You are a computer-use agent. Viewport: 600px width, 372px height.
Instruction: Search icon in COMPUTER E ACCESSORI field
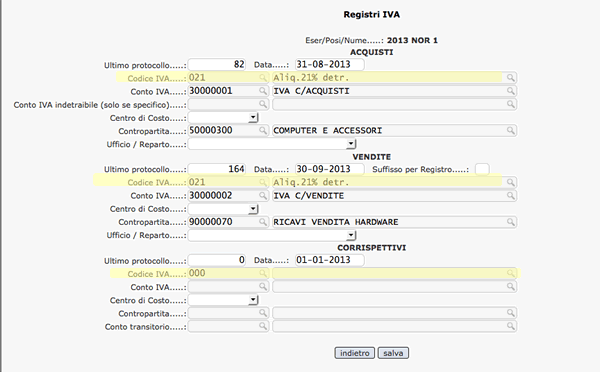tap(510, 131)
